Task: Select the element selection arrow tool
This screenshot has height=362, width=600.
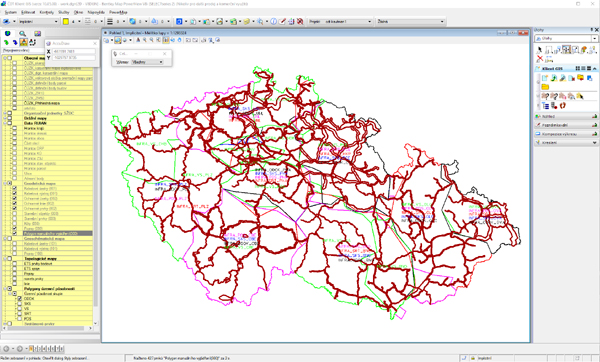Action: coord(540,49)
